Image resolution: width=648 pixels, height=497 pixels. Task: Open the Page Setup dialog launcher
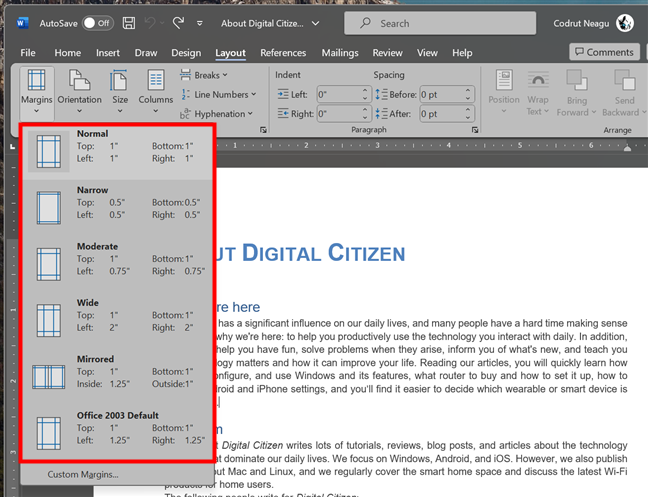(263, 130)
